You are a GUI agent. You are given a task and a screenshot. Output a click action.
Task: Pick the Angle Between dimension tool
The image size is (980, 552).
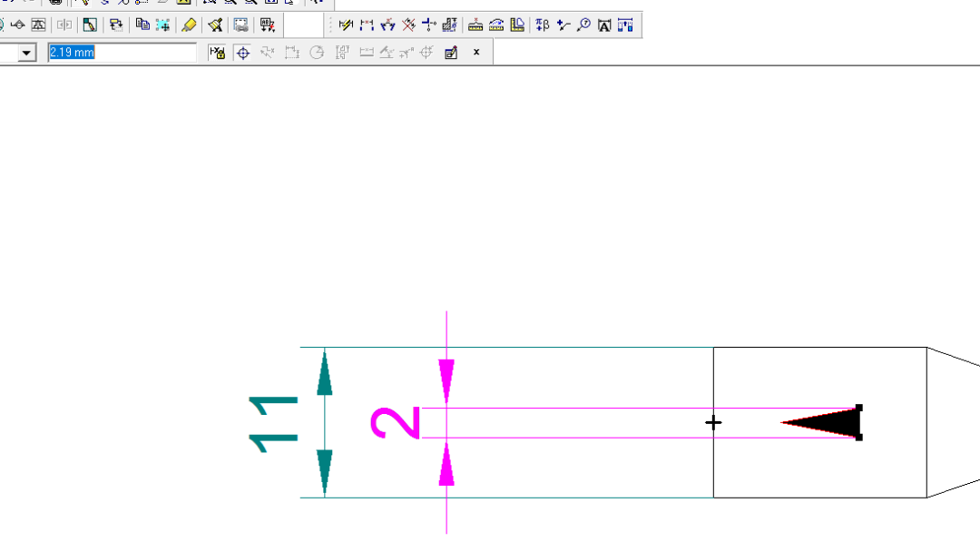(x=387, y=25)
